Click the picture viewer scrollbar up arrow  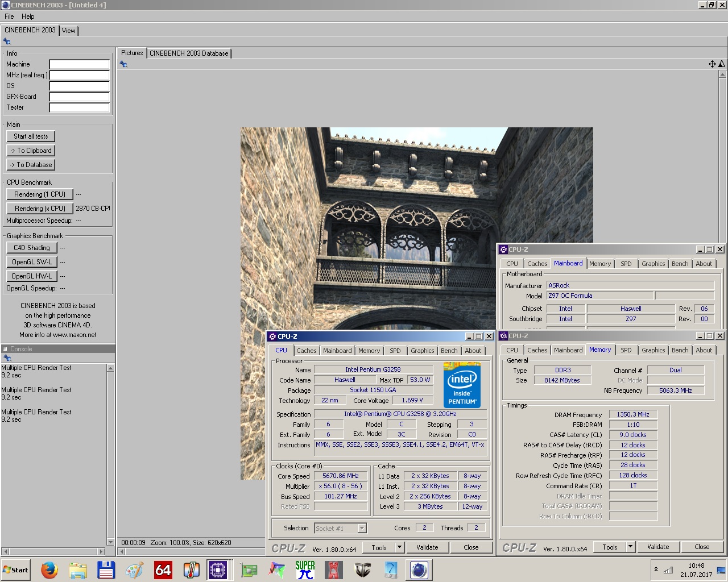click(x=723, y=74)
